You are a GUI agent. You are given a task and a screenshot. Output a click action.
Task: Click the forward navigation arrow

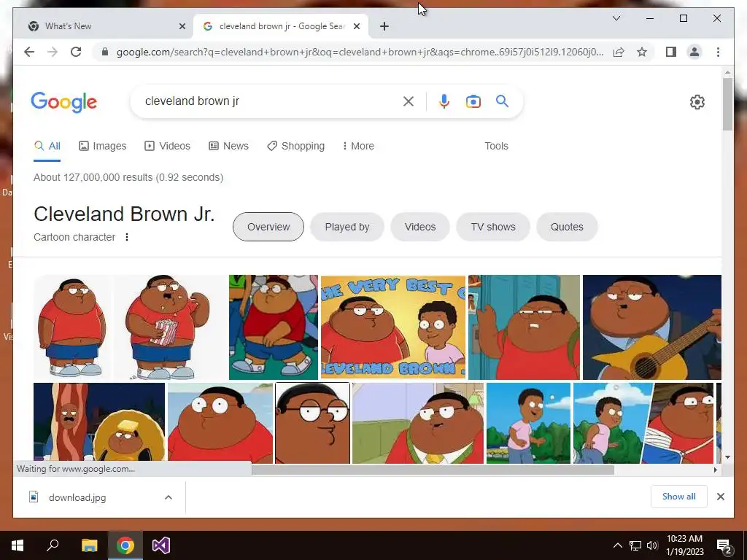[x=53, y=52]
